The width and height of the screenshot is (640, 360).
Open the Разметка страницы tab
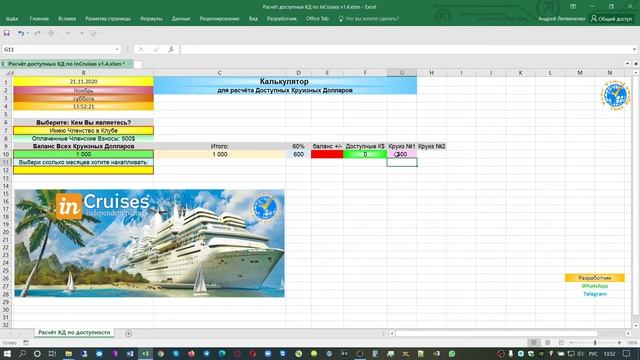[x=108, y=19]
